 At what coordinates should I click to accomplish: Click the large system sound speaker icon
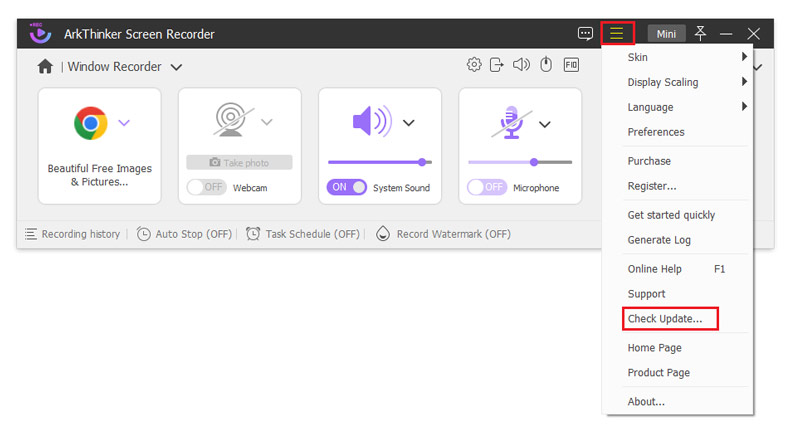pos(372,121)
